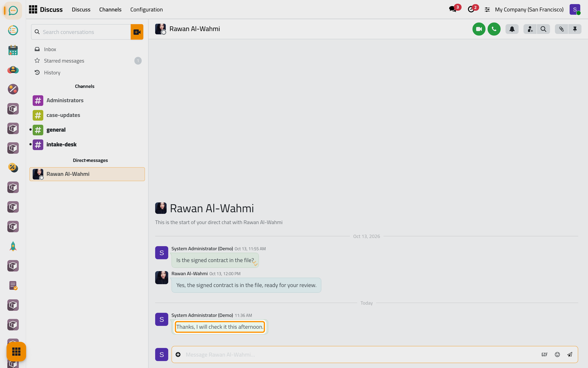
Task: Open the Calendar app in sidebar
Action: tap(13, 50)
